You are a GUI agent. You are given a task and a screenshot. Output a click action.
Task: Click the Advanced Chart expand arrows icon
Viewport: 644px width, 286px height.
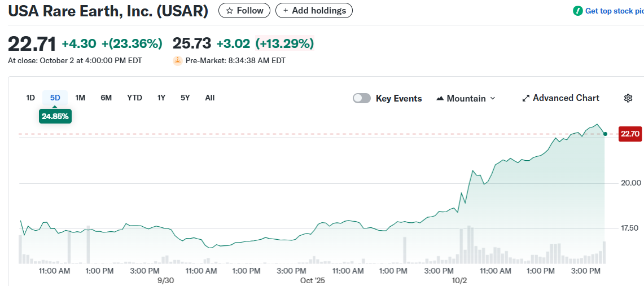coord(526,98)
